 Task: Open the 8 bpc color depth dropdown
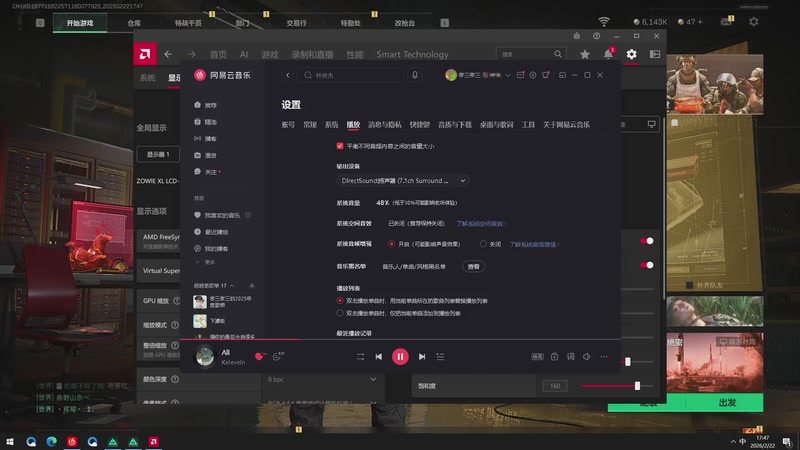click(322, 380)
